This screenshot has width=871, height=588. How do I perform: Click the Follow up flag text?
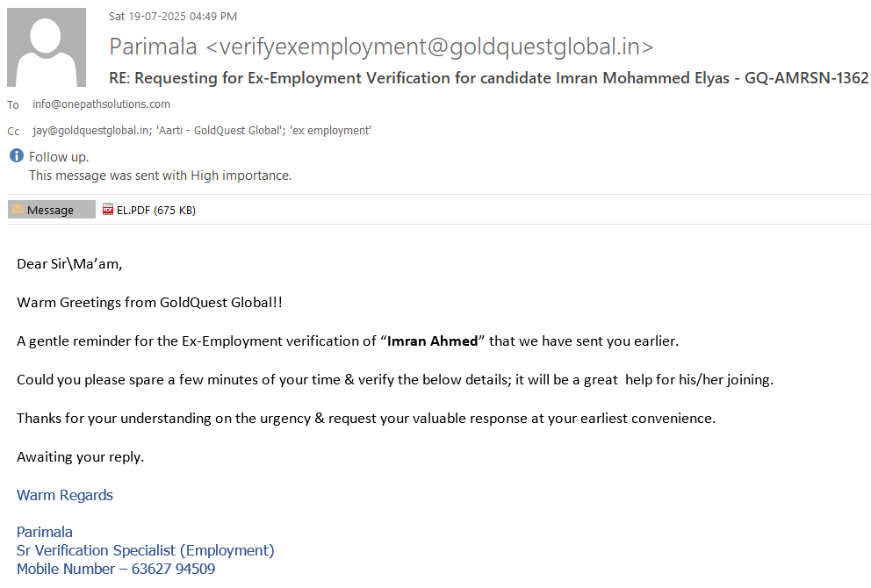(x=59, y=157)
